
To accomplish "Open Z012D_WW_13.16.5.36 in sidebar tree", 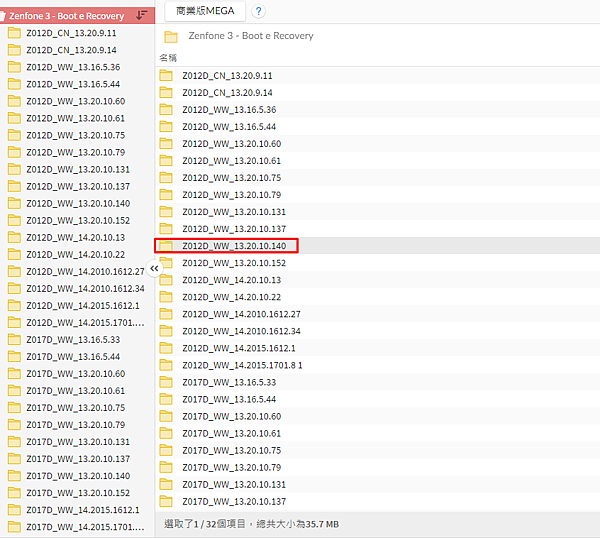I will pos(73,67).
